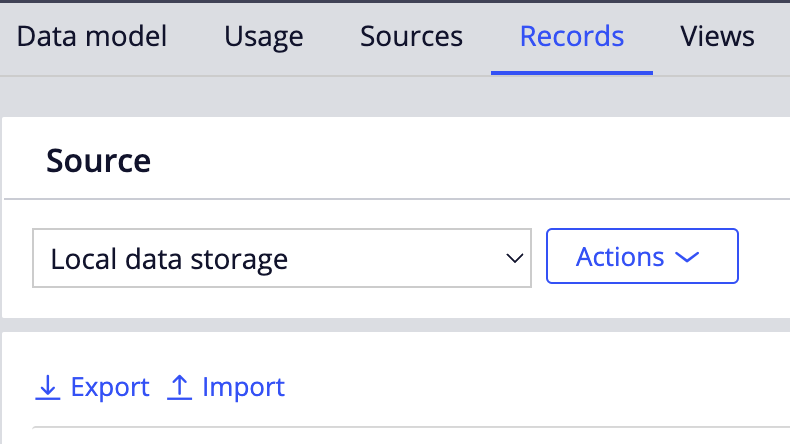The image size is (790, 444).
Task: Click the Import upload arrow icon
Action: [x=179, y=388]
